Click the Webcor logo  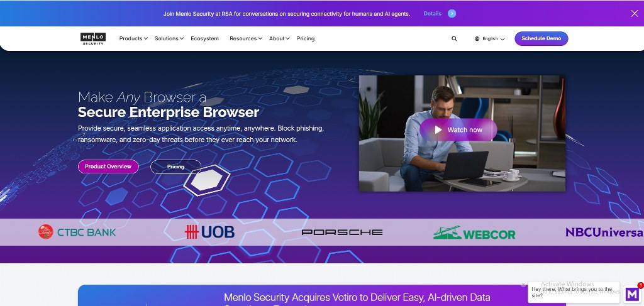pyautogui.click(x=474, y=232)
